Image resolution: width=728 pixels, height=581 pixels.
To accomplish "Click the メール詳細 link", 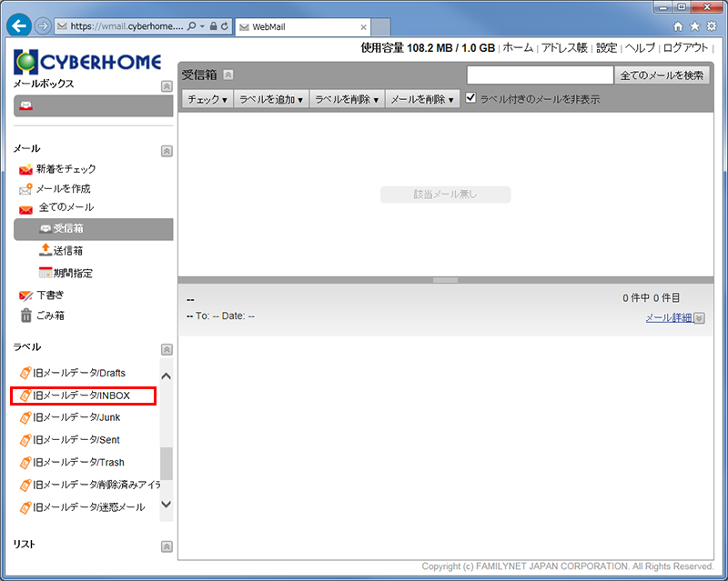I will pos(668,317).
